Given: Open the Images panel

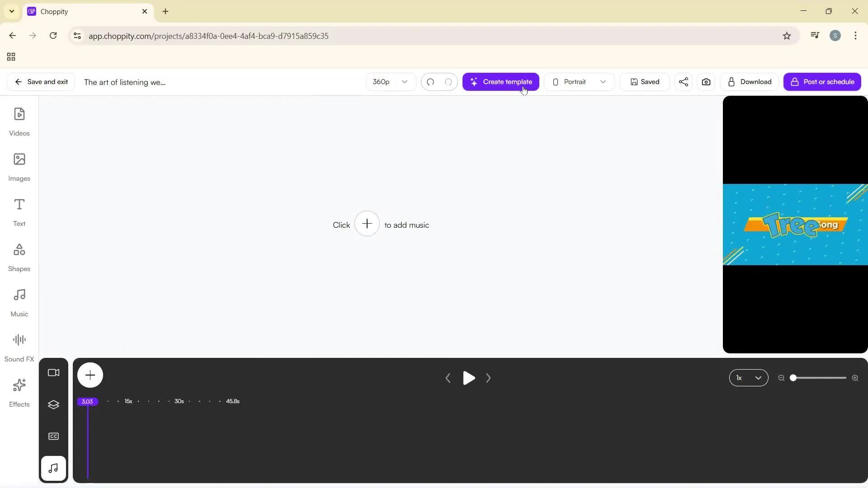Looking at the screenshot, I should [x=19, y=167].
